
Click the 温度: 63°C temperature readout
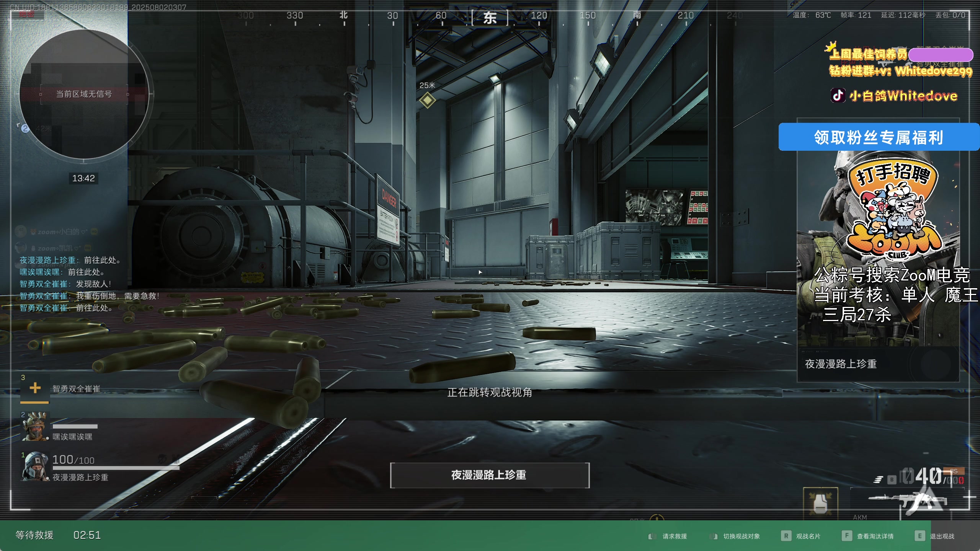coord(812,15)
